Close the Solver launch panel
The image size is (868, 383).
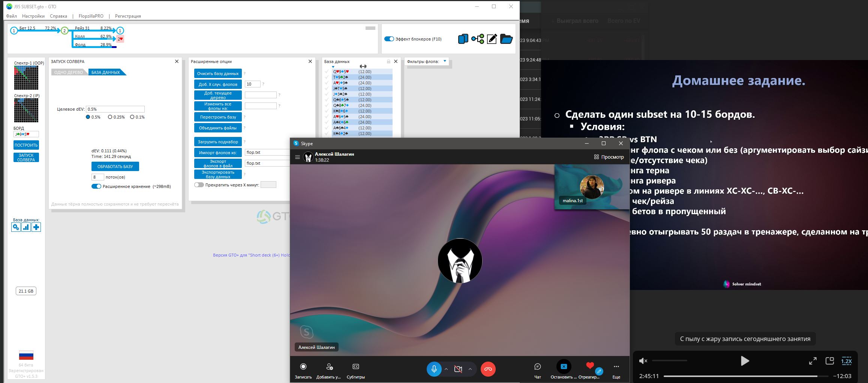177,62
